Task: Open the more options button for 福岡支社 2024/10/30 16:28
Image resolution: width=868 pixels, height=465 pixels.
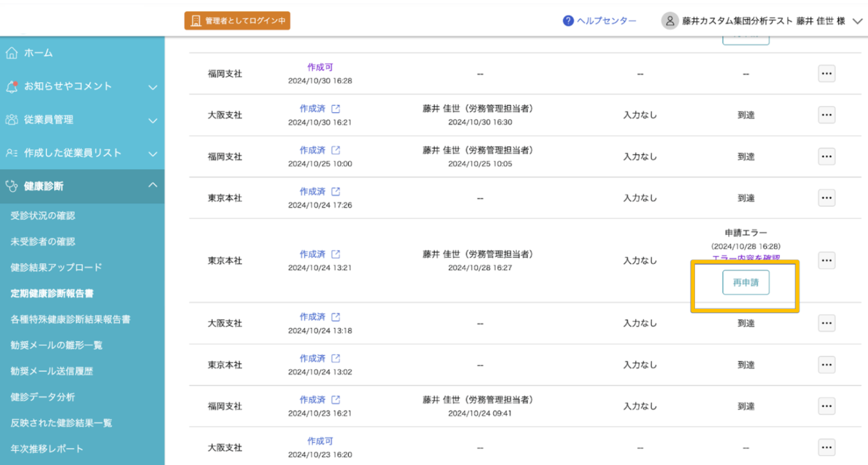Action: click(827, 74)
